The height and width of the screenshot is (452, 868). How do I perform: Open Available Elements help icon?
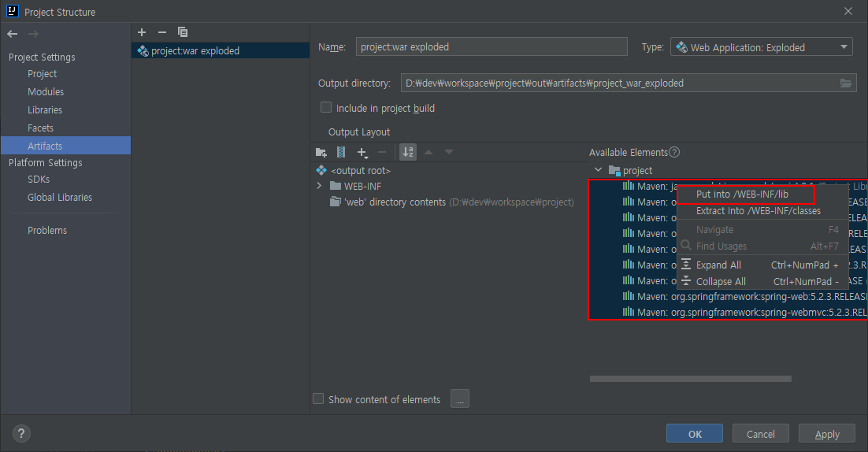674,152
